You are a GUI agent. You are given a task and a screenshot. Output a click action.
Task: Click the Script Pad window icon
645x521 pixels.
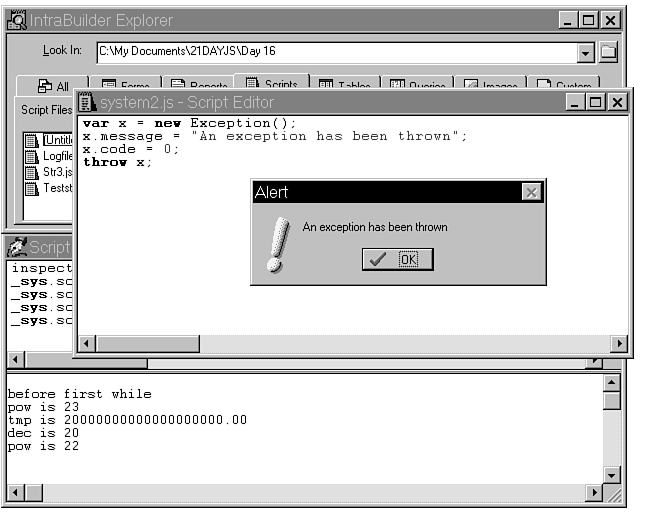click(x=16, y=247)
